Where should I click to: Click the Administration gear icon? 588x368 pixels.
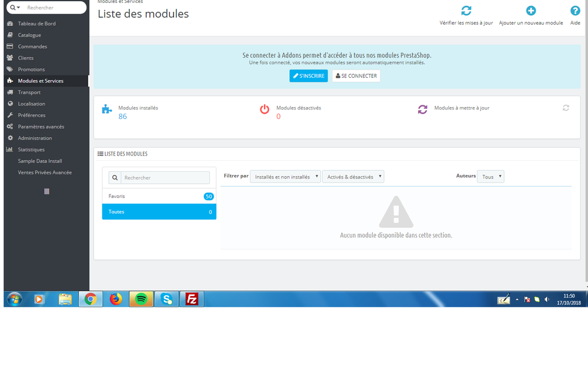(10, 138)
